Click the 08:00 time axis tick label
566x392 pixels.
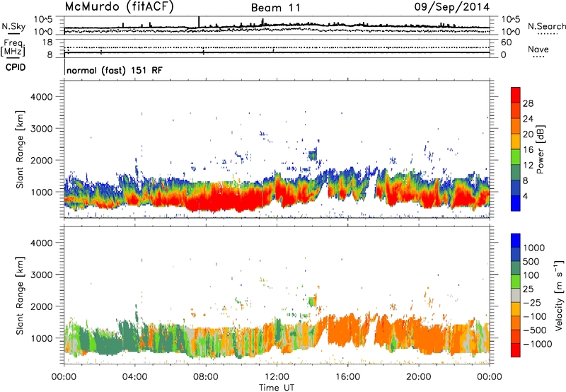(206, 377)
